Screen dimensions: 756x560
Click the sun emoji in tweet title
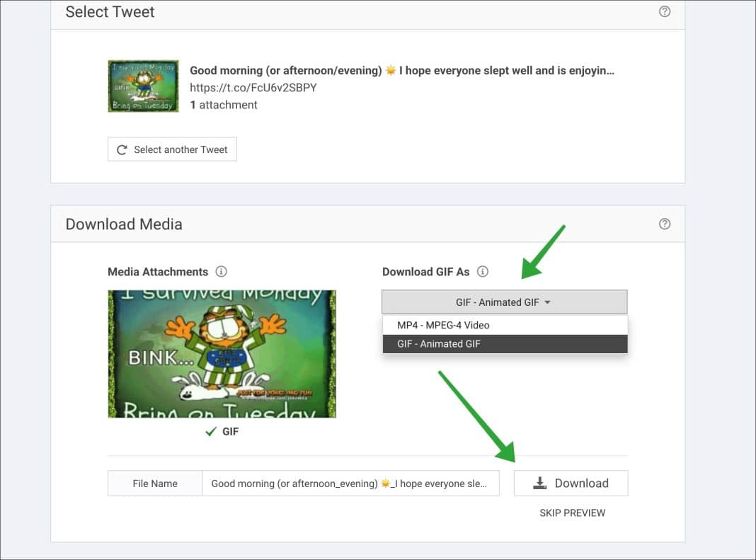coord(391,70)
